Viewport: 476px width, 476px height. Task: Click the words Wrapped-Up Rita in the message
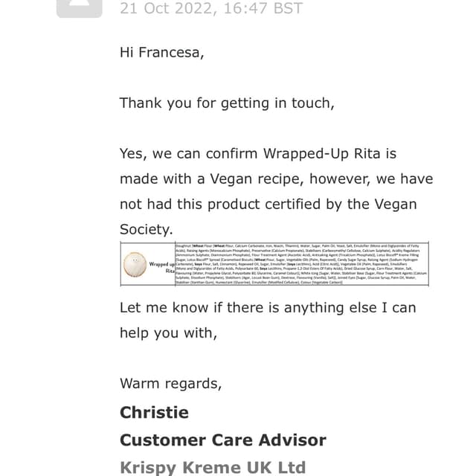point(321,153)
